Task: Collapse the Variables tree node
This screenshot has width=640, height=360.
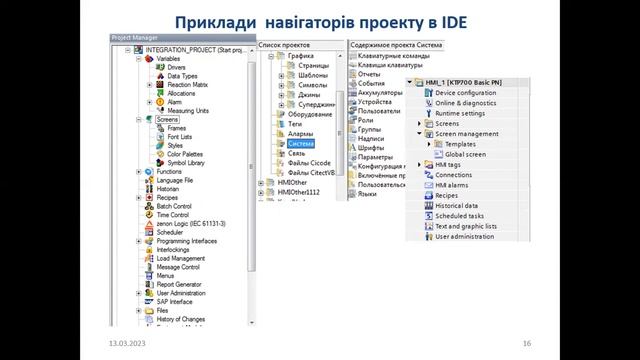Action: pyautogui.click(x=138, y=59)
